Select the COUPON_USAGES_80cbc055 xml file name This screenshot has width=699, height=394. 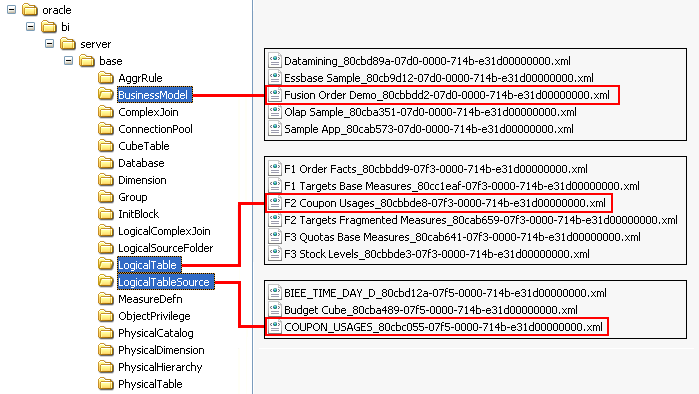[444, 327]
